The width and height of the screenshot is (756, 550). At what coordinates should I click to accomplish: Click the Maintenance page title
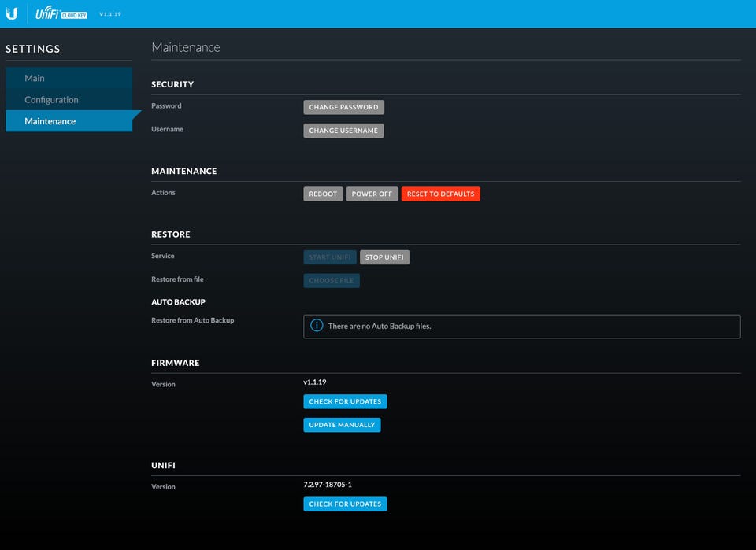coord(186,47)
